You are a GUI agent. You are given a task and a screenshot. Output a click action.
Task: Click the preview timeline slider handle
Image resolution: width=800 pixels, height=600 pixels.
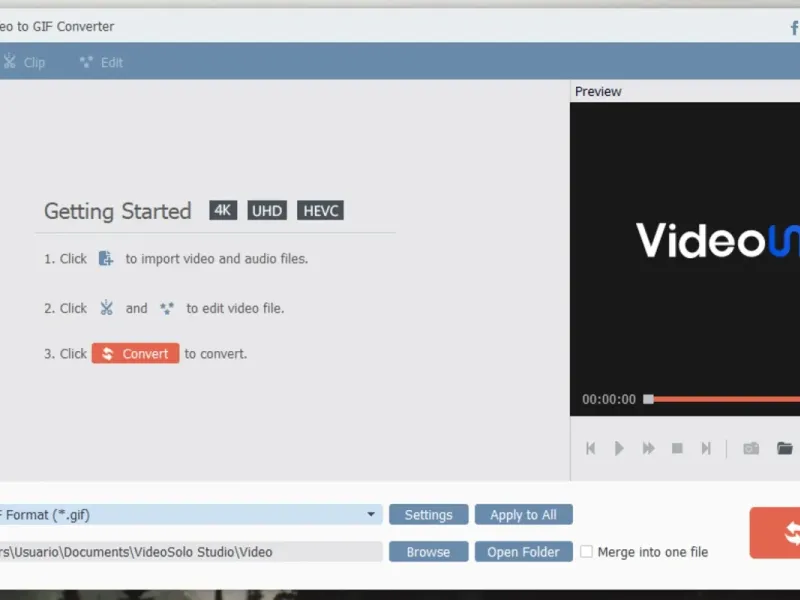[648, 399]
